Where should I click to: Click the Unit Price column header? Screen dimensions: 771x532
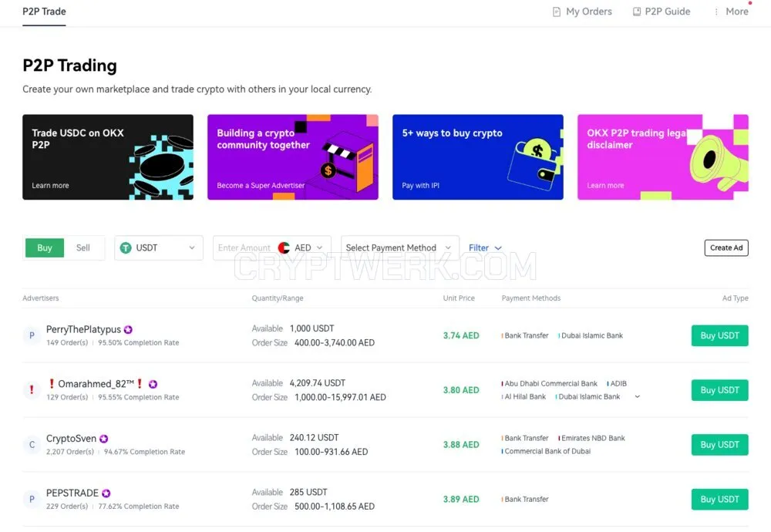click(459, 298)
